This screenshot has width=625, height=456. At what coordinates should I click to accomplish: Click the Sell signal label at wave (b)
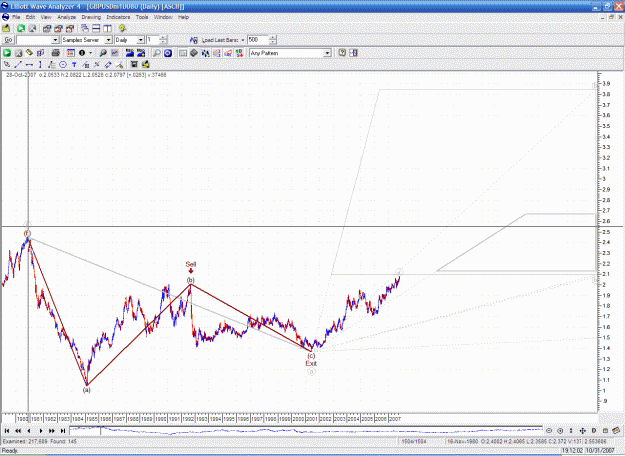(191, 264)
